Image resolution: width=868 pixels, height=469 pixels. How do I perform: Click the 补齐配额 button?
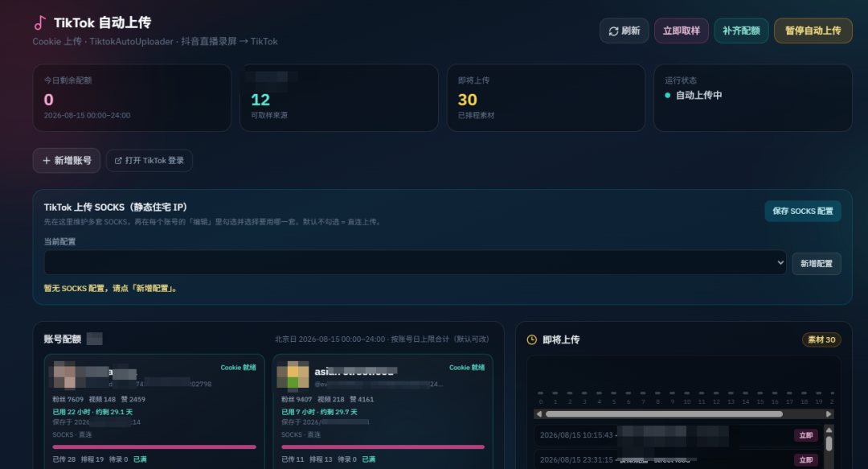point(741,31)
